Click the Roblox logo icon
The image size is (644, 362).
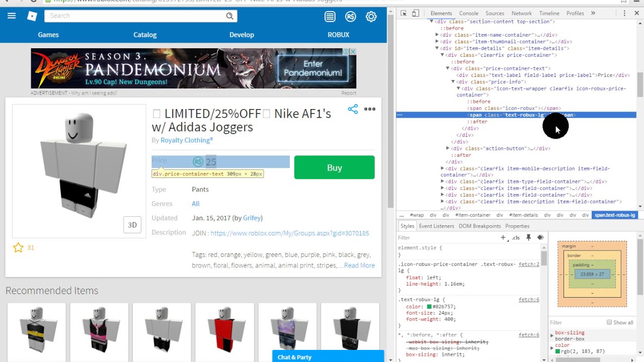coord(32,16)
